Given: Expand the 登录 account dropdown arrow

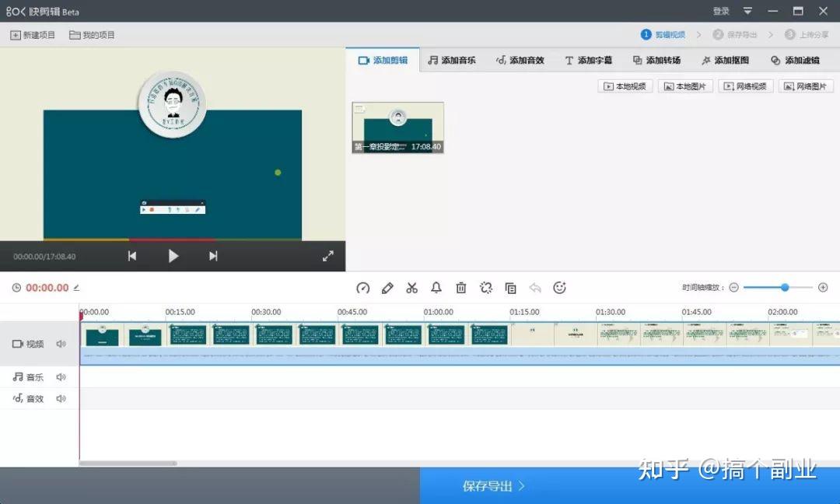Looking at the screenshot, I should click(747, 11).
